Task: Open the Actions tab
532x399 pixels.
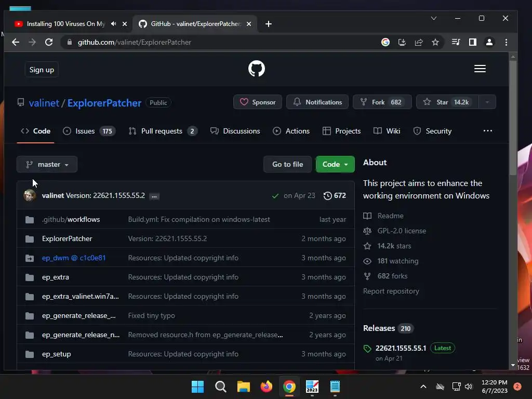Action: click(291, 131)
